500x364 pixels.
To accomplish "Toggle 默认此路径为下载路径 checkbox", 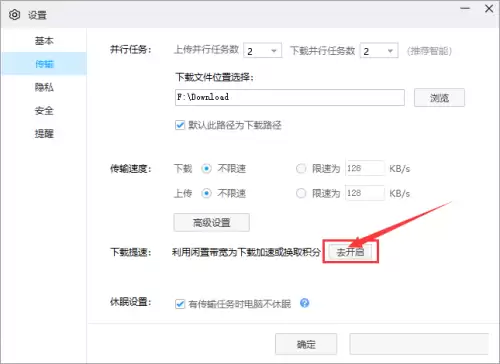I will click(180, 125).
